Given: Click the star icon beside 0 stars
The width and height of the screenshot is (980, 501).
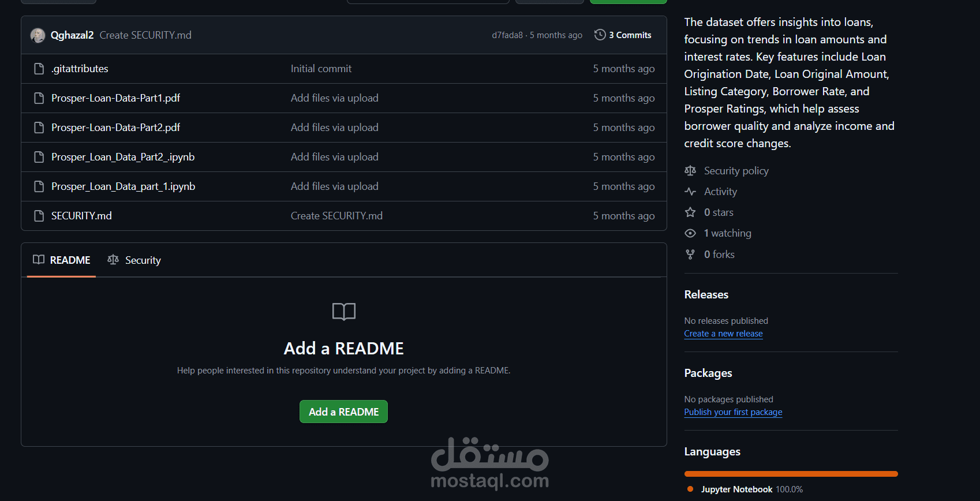Looking at the screenshot, I should pyautogui.click(x=690, y=212).
